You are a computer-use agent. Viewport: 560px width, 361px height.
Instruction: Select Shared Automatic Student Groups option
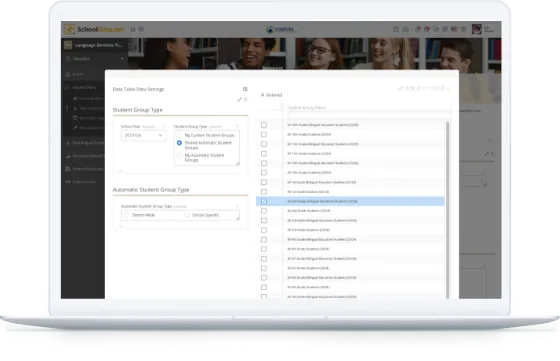179,143
